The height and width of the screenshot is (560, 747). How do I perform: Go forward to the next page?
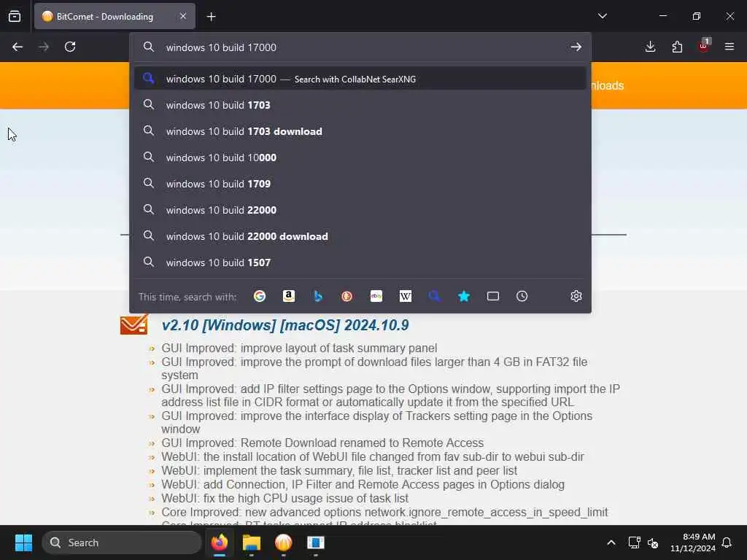(x=44, y=47)
